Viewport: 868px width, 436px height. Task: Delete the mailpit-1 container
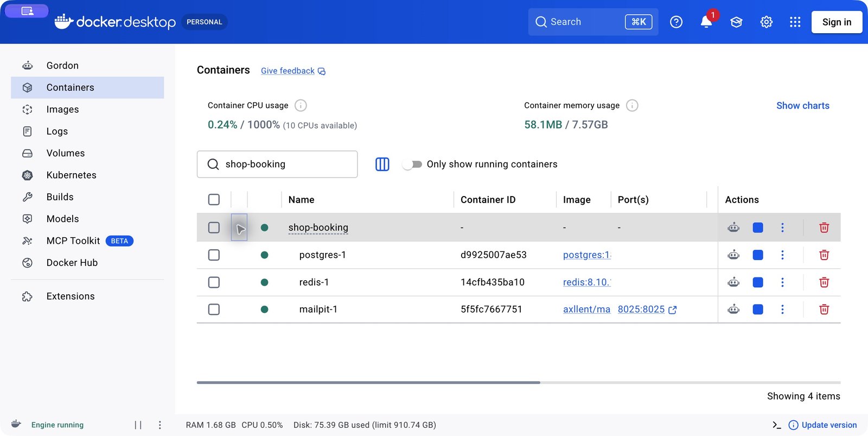tap(824, 309)
